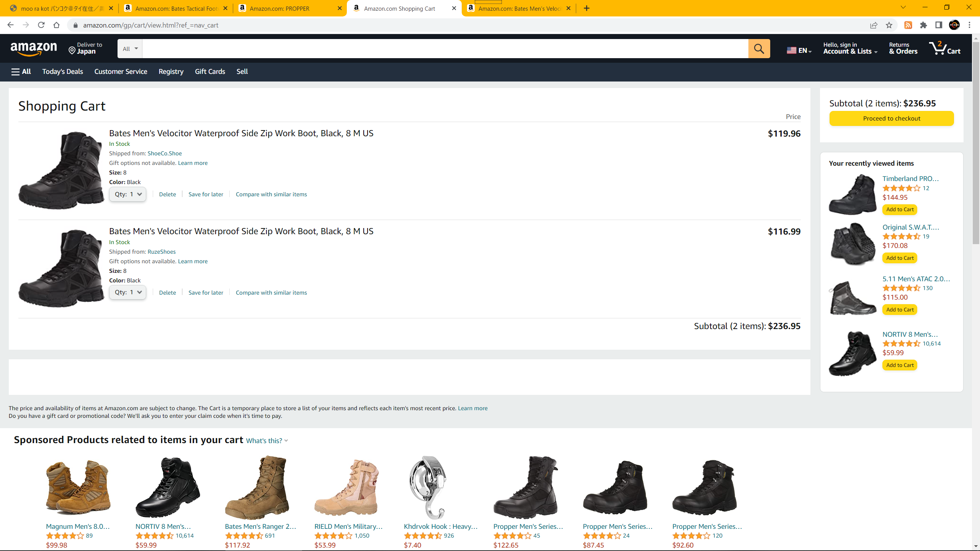Click the browser home icon

[56, 25]
